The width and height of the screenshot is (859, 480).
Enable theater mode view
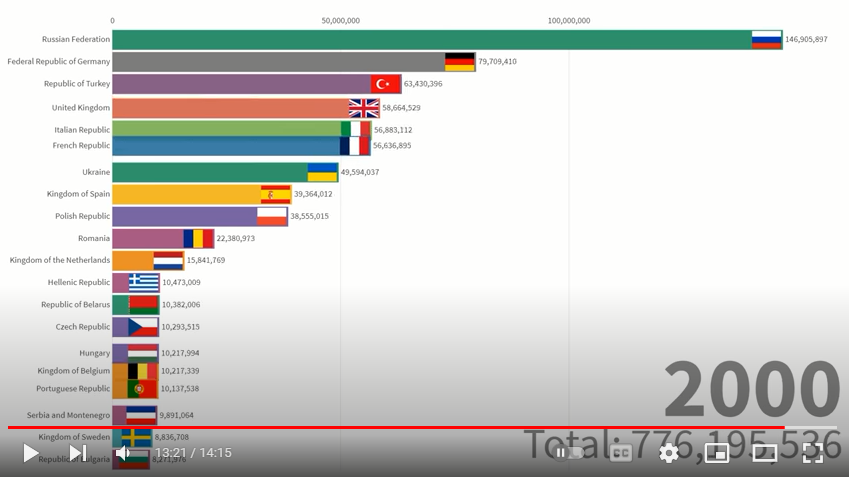(x=765, y=453)
